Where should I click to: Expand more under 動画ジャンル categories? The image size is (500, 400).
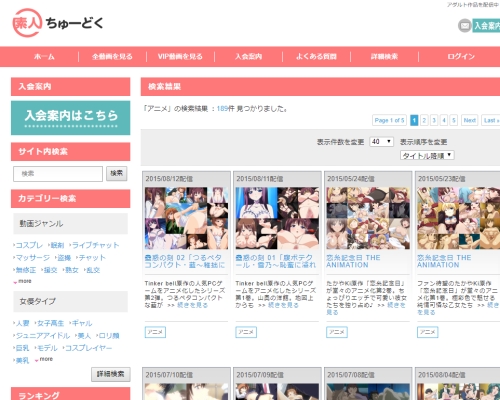tap(23, 281)
